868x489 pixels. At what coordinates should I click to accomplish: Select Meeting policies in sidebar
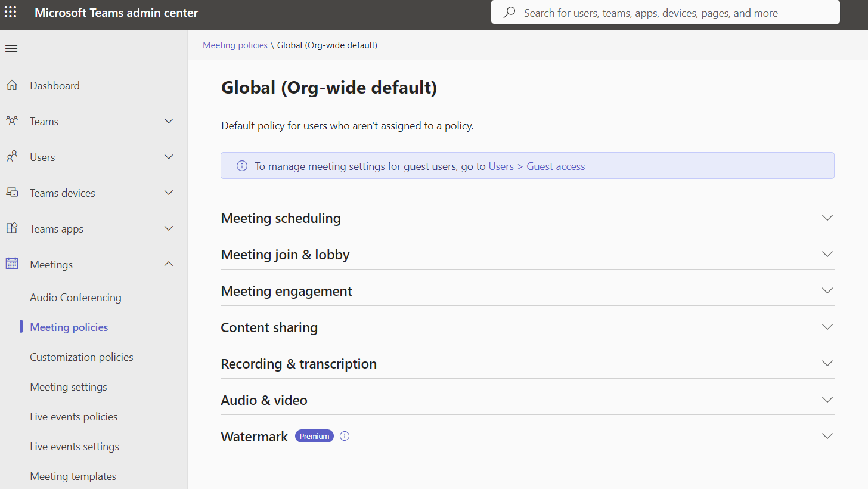[69, 327]
